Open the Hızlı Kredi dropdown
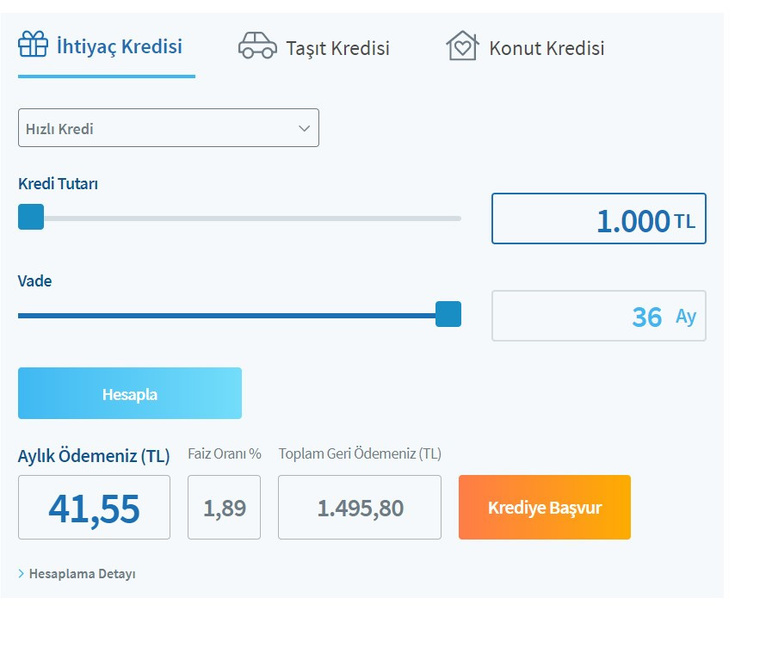The height and width of the screenshot is (647, 772). tap(168, 128)
